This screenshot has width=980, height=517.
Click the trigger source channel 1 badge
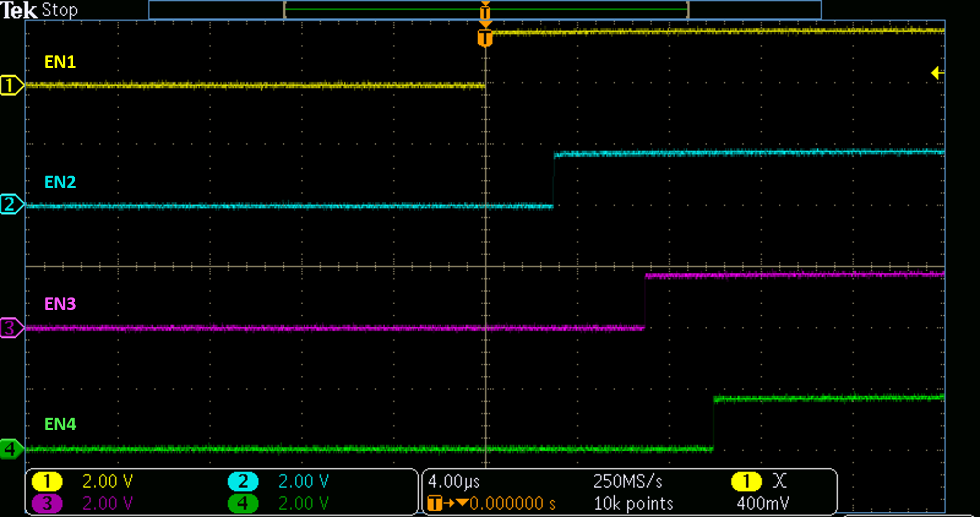point(746,481)
